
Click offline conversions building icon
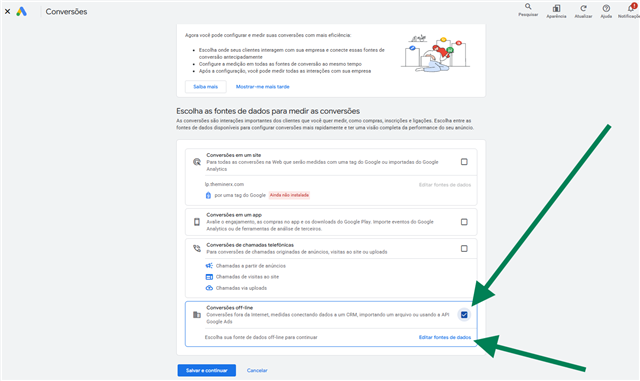coord(197,314)
